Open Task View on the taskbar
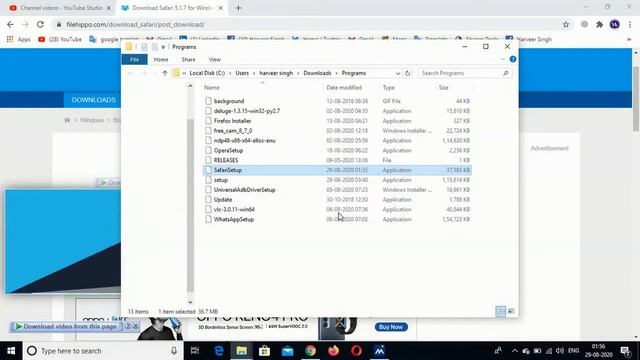The height and width of the screenshot is (360, 640). pyautogui.click(x=195, y=351)
